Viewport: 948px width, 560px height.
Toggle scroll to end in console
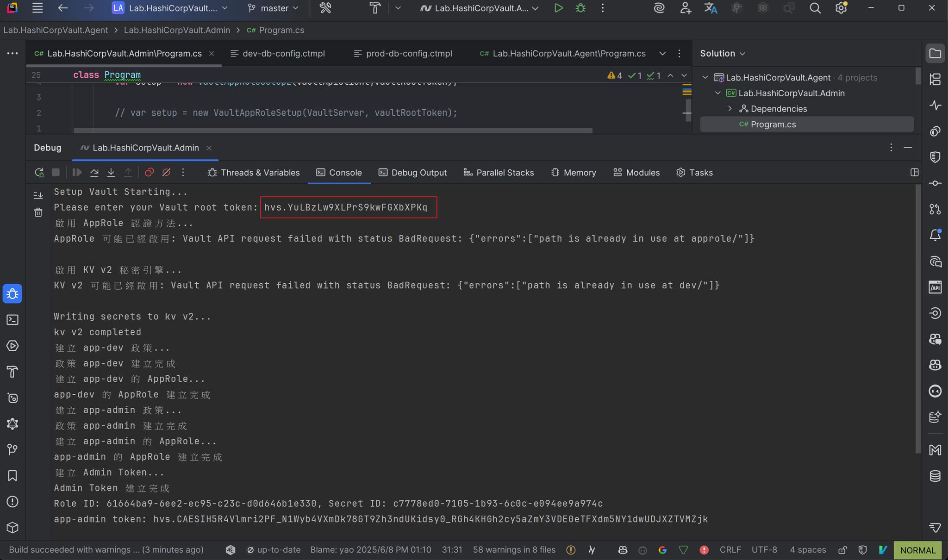(x=38, y=195)
